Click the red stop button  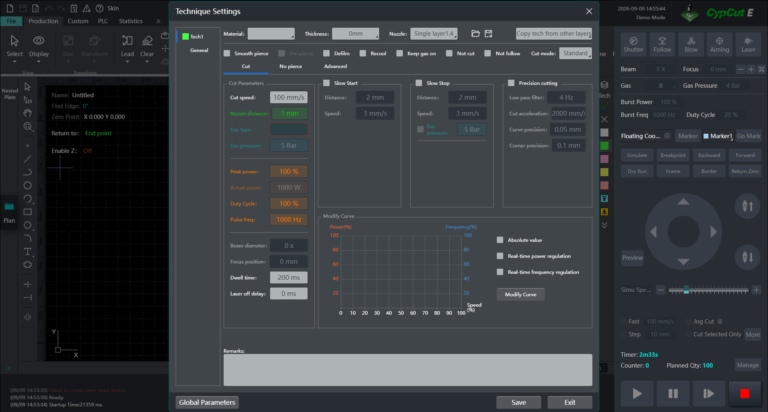(744, 393)
